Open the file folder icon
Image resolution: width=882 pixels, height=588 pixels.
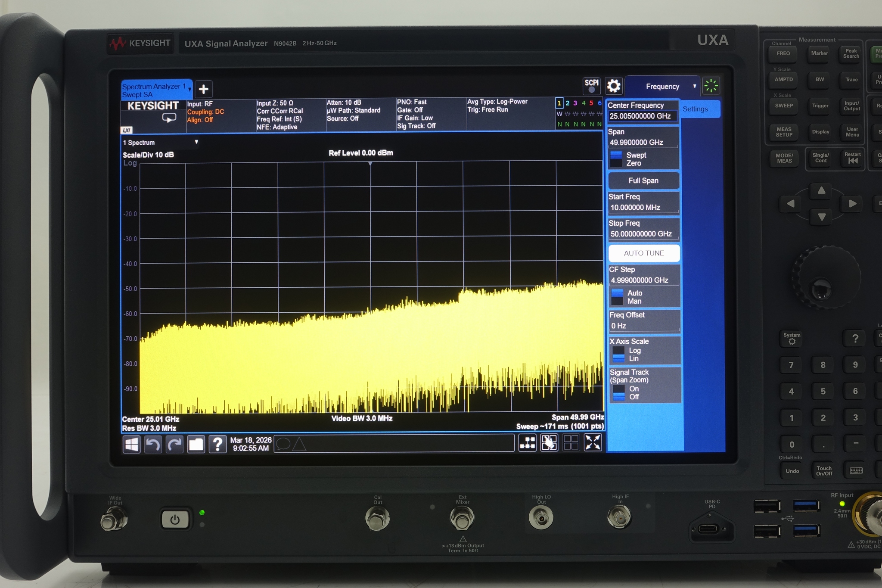tap(196, 444)
